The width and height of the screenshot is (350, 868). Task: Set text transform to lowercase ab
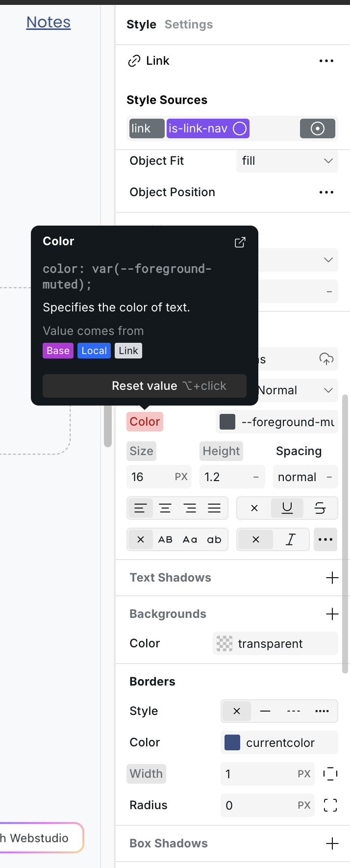[x=214, y=539]
